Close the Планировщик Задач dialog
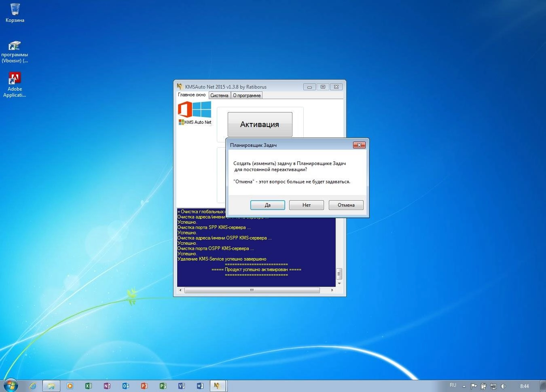This screenshot has width=546, height=392. click(359, 145)
